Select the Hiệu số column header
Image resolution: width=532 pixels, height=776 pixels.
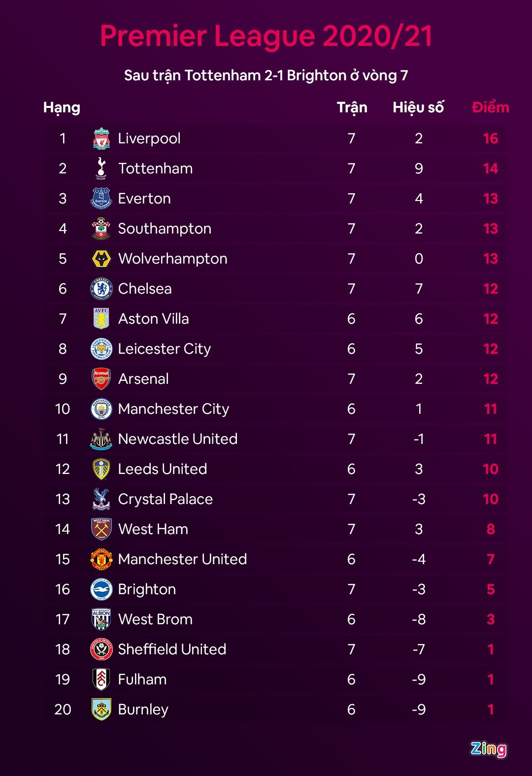(418, 107)
